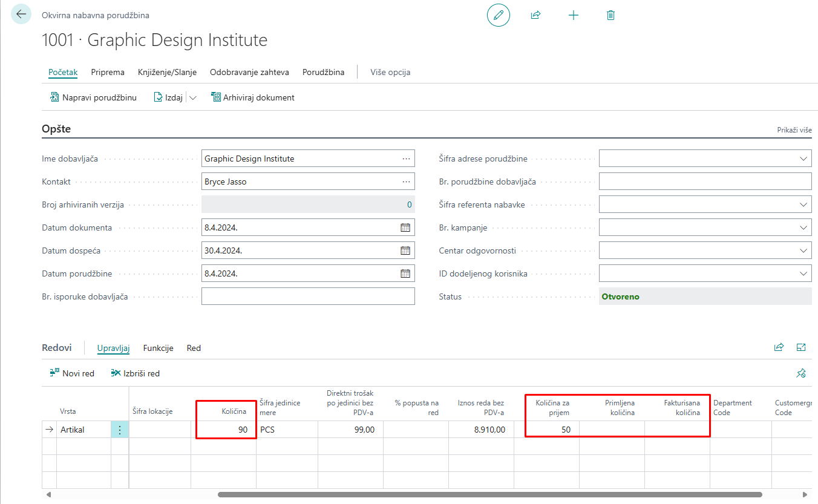
Task: Switch to the Priprema tab
Action: [108, 72]
